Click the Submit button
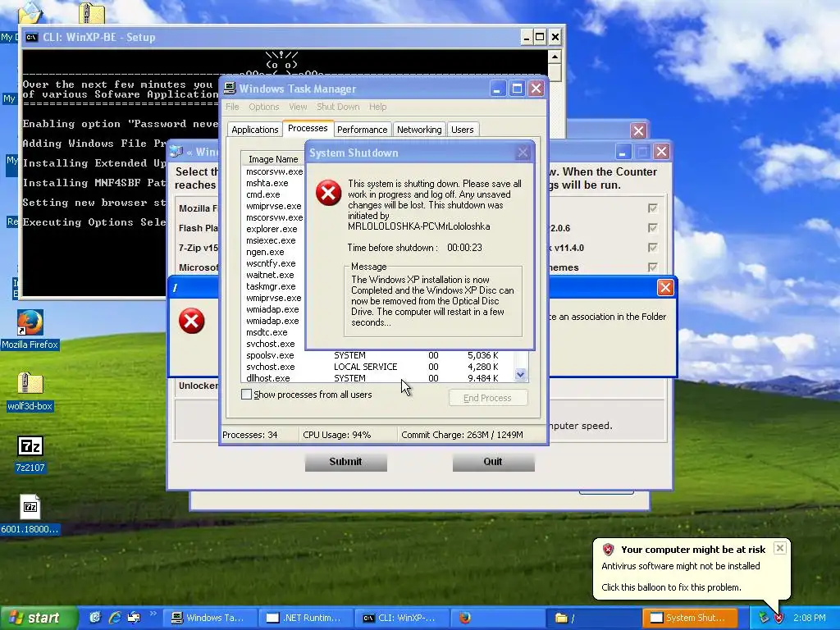Screen dimensions: 840x630 click(345, 462)
